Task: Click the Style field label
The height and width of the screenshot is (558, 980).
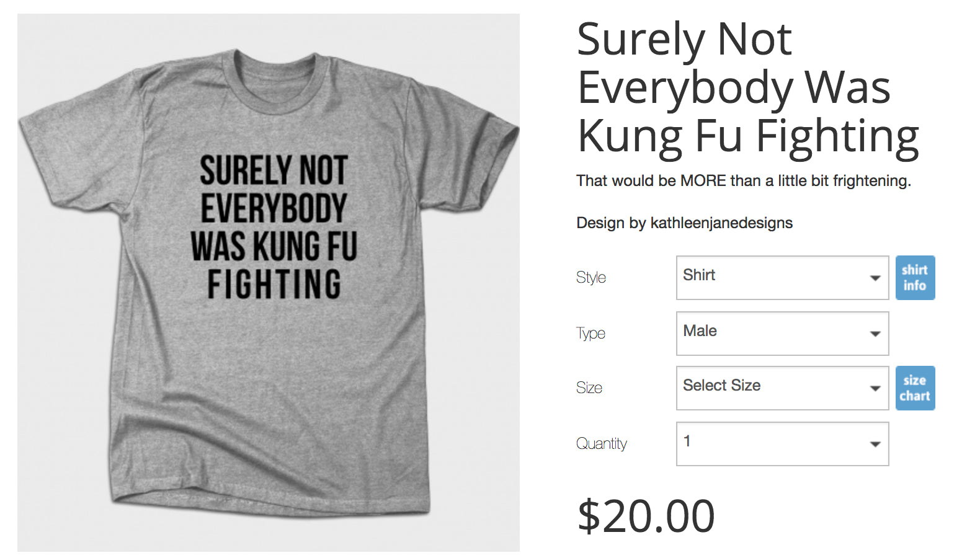Action: point(590,278)
